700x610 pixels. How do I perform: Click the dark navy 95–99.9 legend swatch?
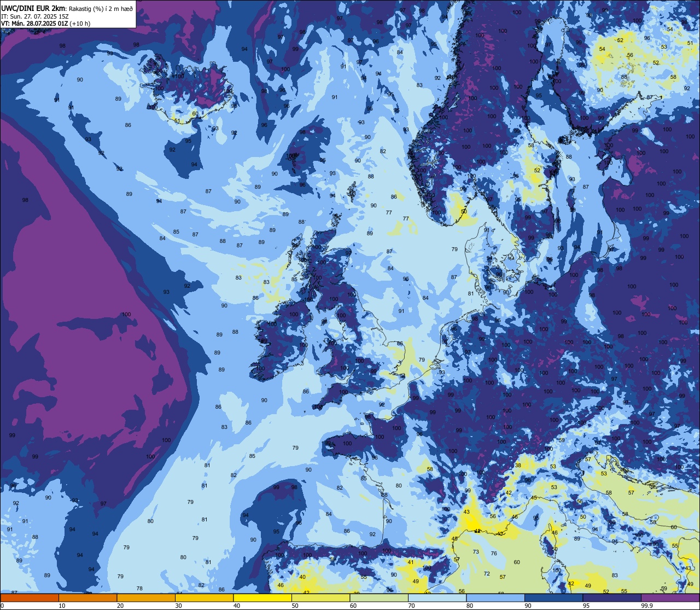(612, 598)
